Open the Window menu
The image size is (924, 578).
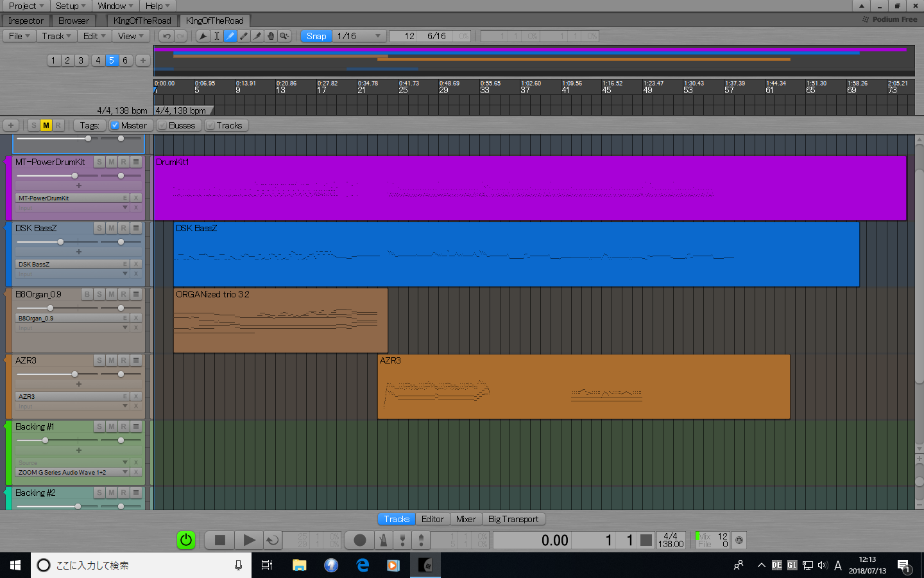pyautogui.click(x=116, y=6)
